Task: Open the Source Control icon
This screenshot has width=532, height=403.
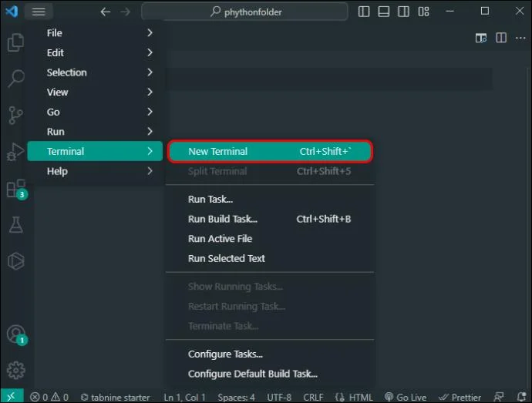Action: pyautogui.click(x=15, y=116)
